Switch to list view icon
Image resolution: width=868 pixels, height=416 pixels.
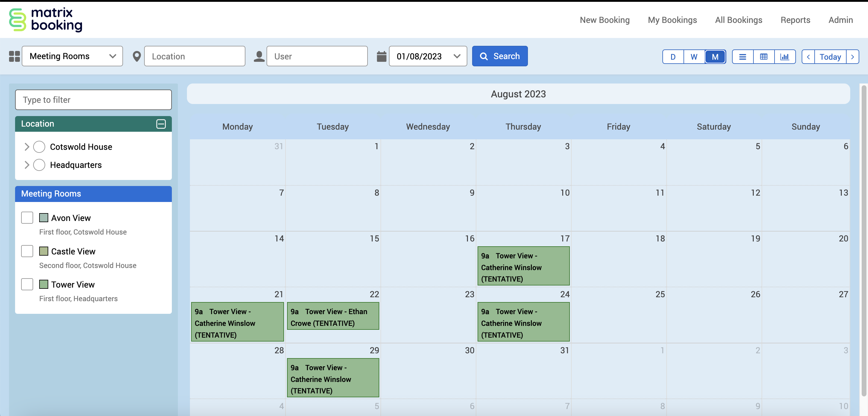(x=742, y=57)
